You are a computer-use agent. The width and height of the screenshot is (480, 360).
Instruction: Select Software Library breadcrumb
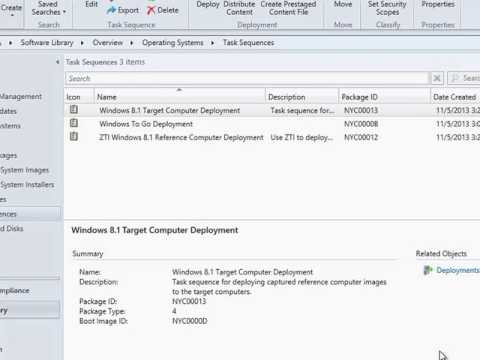(47, 43)
